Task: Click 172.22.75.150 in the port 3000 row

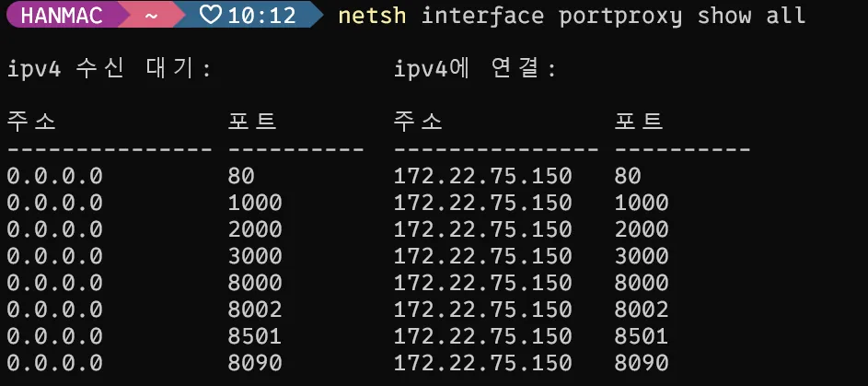Action: point(482,256)
